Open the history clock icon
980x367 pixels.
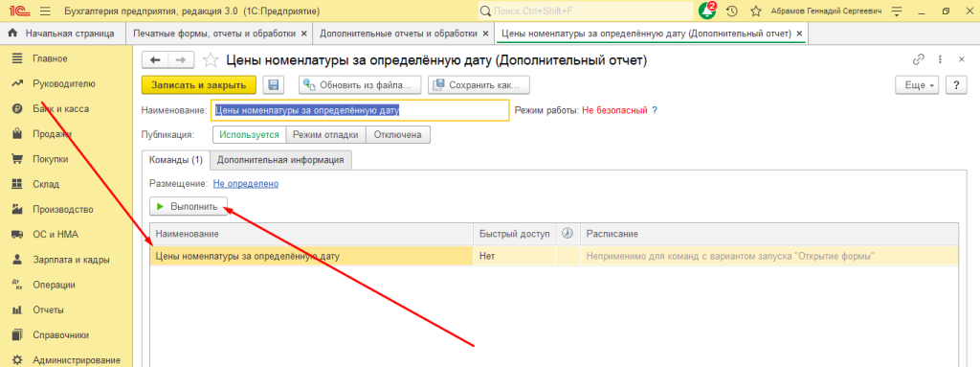(732, 11)
